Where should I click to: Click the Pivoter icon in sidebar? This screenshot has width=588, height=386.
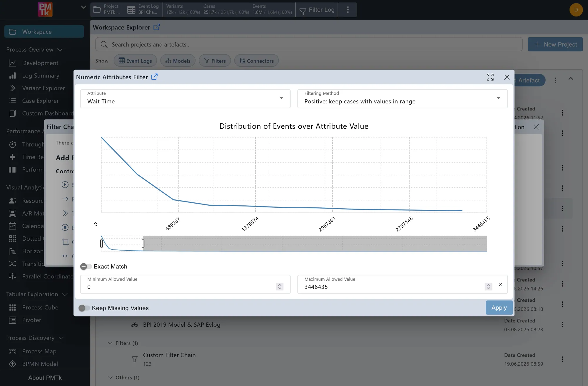tap(12, 320)
